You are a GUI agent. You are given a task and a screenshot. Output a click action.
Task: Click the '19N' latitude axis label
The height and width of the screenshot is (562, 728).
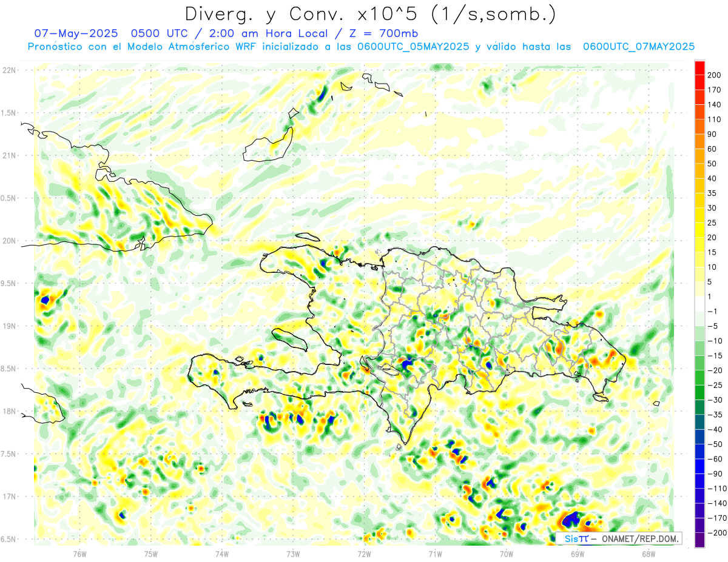(x=9, y=326)
